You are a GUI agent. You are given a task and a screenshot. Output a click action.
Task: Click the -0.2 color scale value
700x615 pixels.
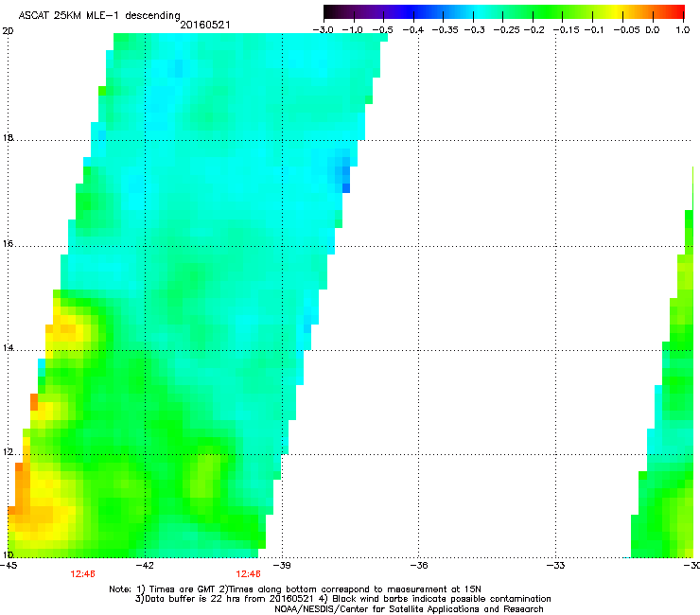point(534,30)
